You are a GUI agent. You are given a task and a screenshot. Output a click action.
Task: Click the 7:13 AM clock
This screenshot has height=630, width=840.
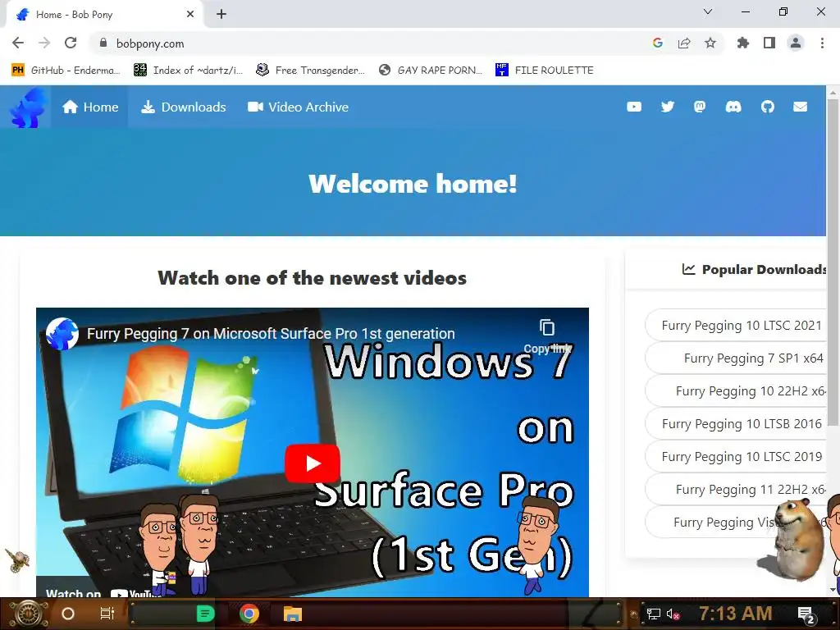coord(735,614)
